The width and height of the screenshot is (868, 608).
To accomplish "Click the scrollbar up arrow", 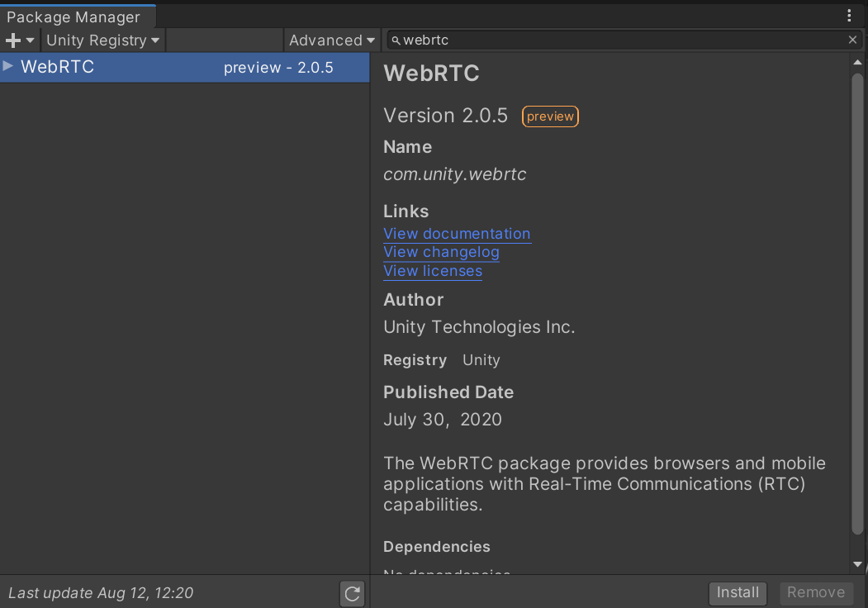I will pyautogui.click(x=858, y=59).
